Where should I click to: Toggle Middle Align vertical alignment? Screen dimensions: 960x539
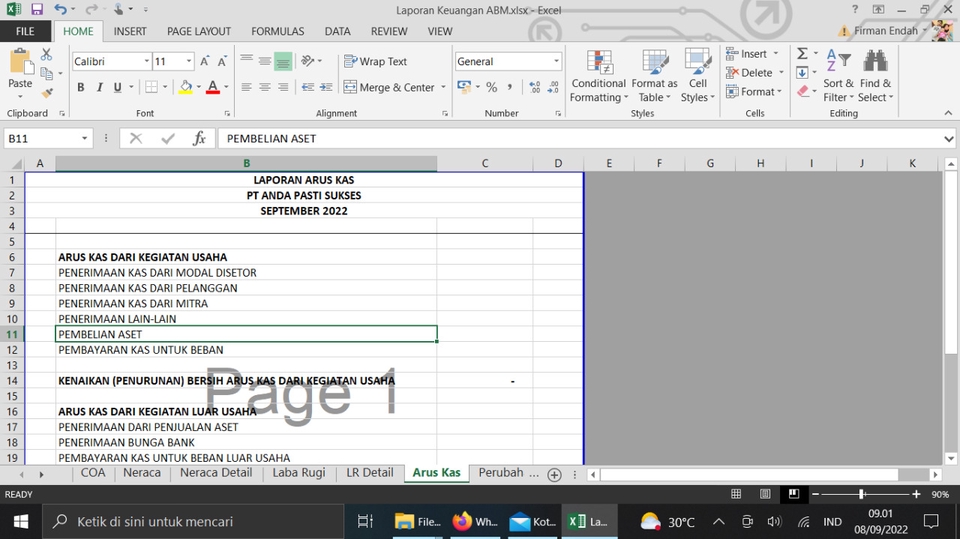[x=264, y=61]
